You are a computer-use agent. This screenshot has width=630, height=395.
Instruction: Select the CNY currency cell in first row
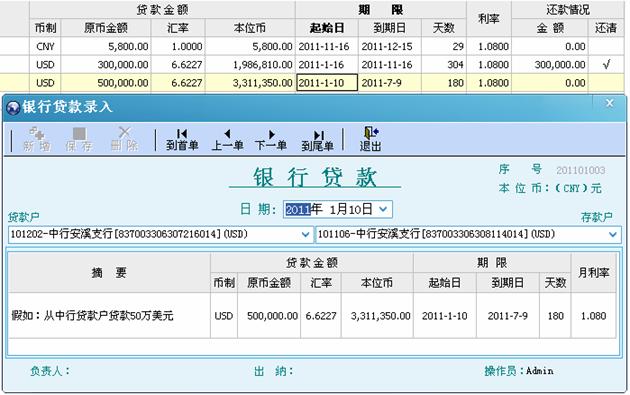click(45, 47)
